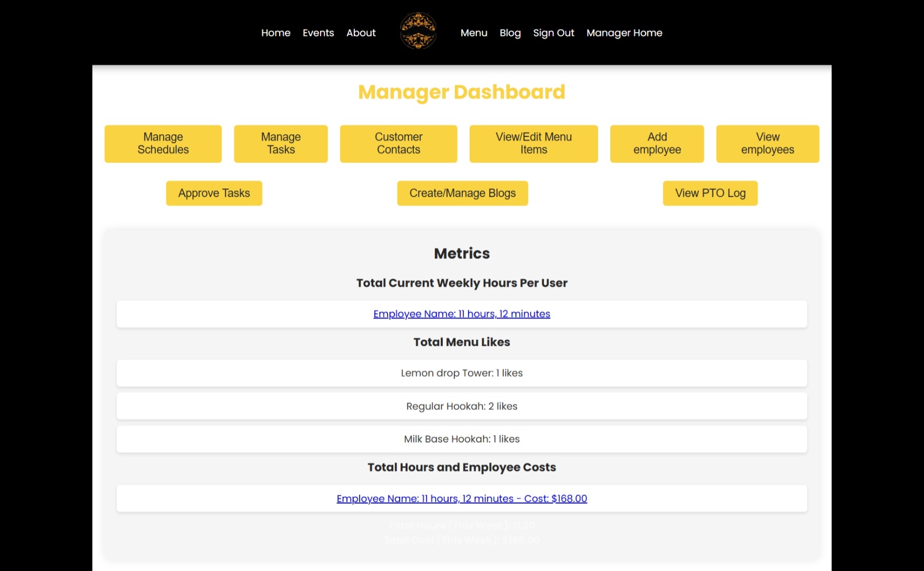
Task: Open the About page link
Action: point(361,33)
